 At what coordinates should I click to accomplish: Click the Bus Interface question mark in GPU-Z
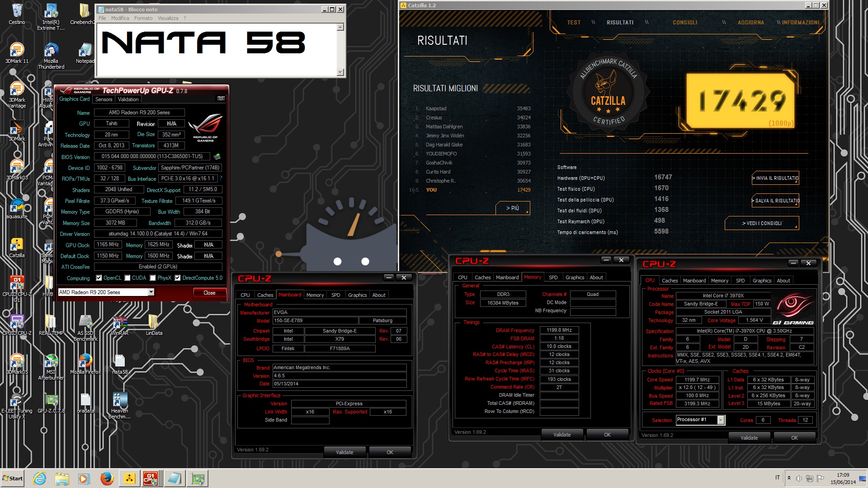221,178
